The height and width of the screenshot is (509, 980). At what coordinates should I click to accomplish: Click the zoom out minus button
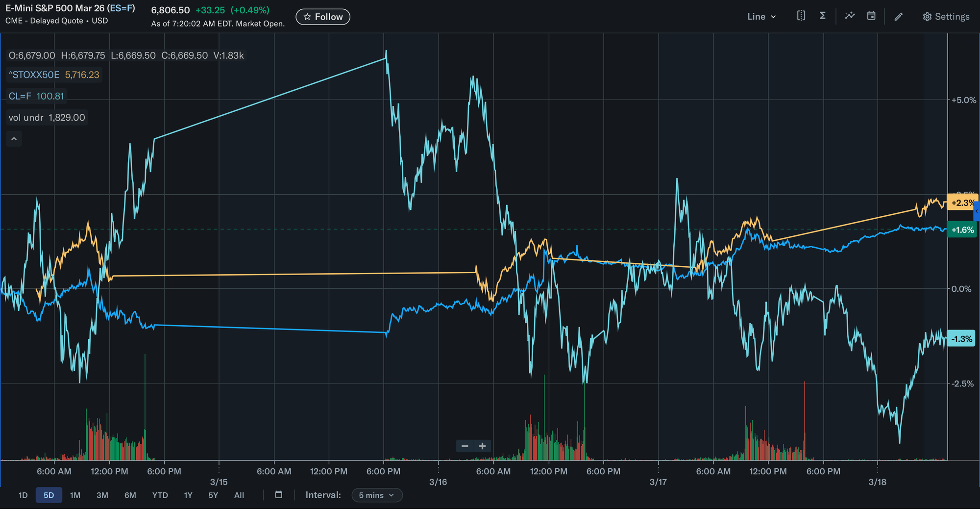tap(465, 446)
